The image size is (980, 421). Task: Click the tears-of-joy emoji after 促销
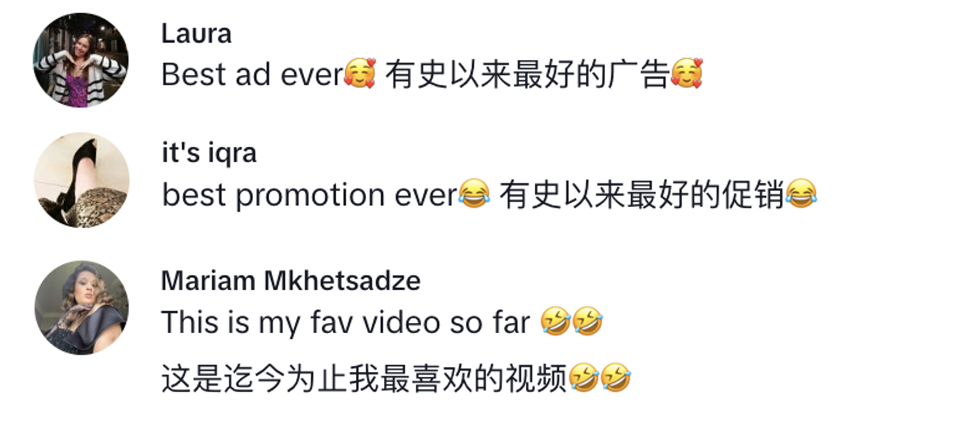pyautogui.click(x=800, y=196)
